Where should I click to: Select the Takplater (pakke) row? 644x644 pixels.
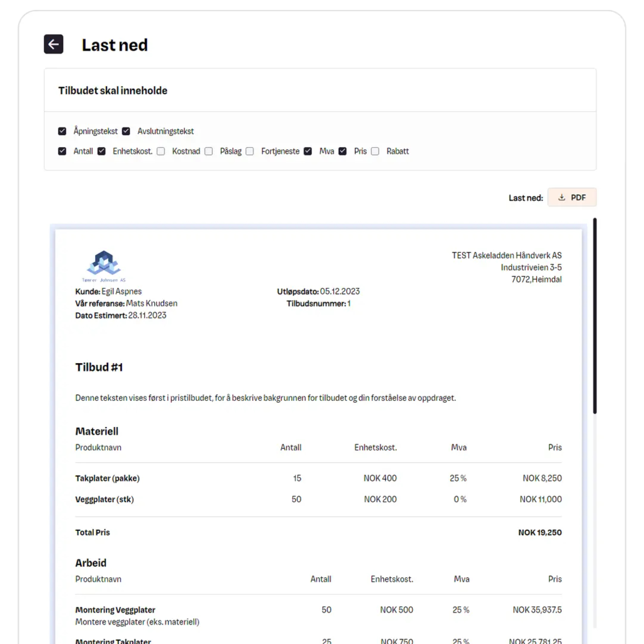[107, 478]
